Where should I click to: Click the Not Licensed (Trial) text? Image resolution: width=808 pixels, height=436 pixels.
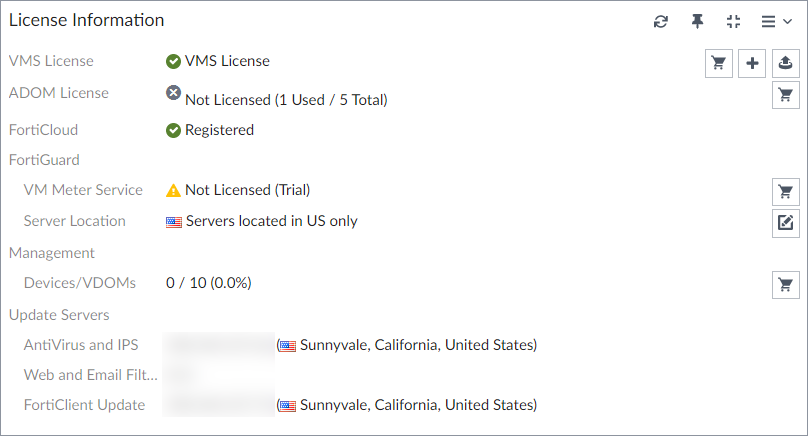[247, 190]
